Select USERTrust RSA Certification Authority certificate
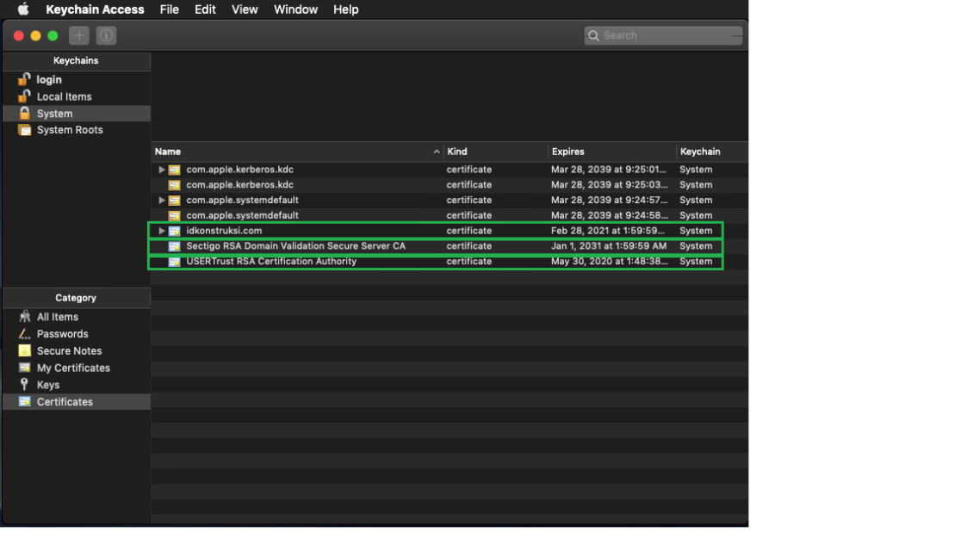Screen dimensions: 980x551 point(270,262)
